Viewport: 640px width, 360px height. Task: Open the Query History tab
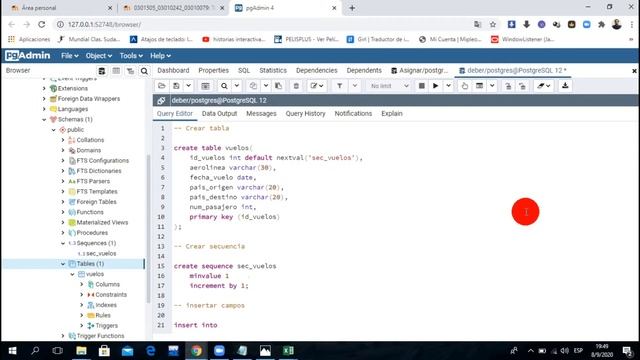(305, 113)
